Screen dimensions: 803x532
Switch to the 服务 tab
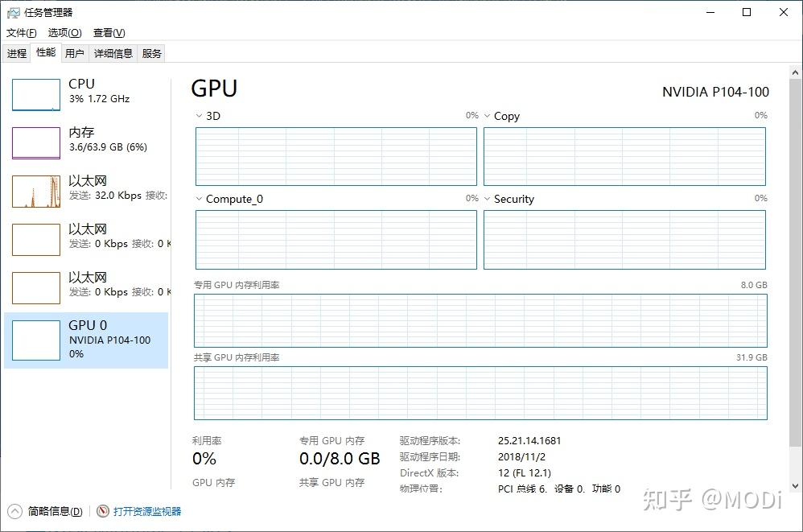(151, 54)
